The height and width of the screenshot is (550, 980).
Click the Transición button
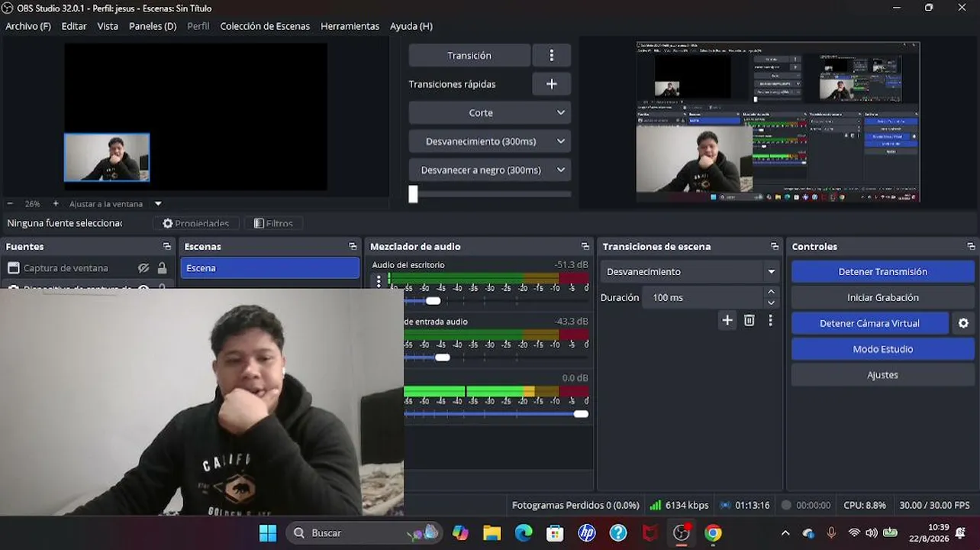469,55
